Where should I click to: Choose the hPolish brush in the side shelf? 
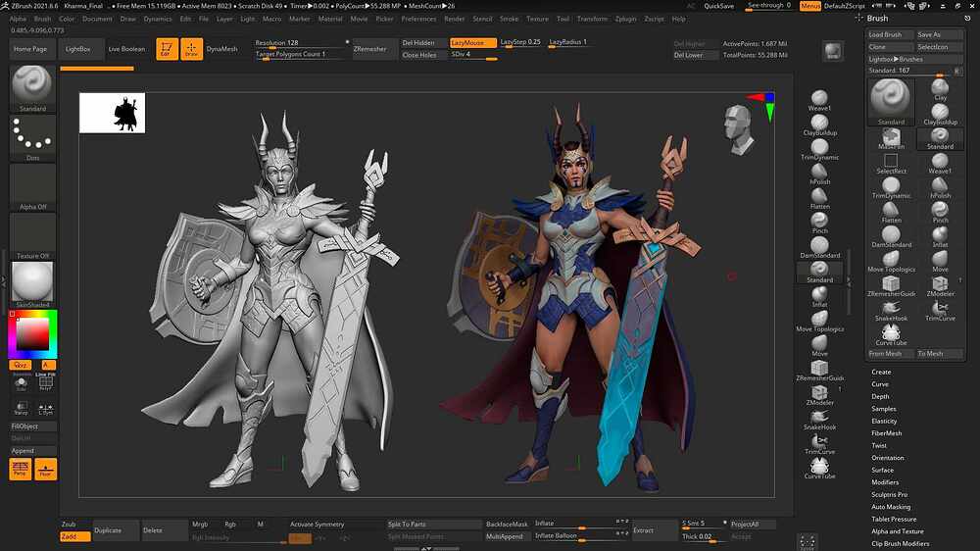point(819,174)
